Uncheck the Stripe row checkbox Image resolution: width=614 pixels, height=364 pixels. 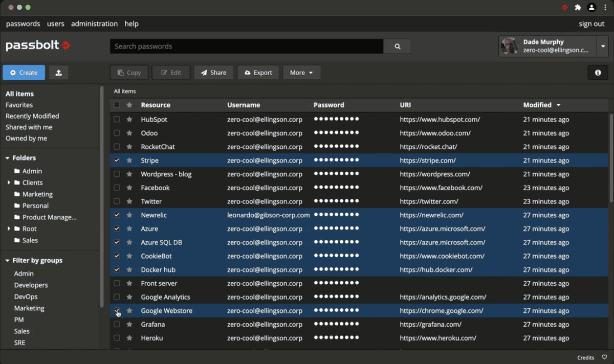117,160
